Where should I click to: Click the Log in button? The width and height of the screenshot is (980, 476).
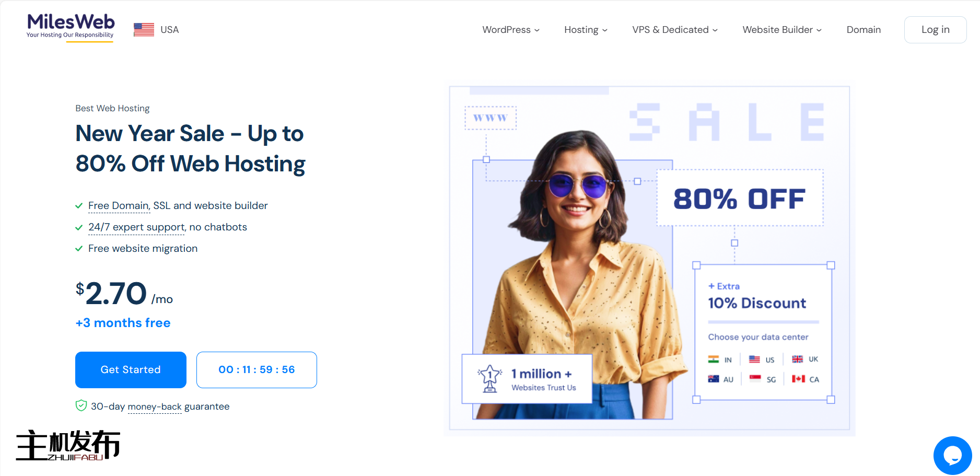click(x=935, y=30)
